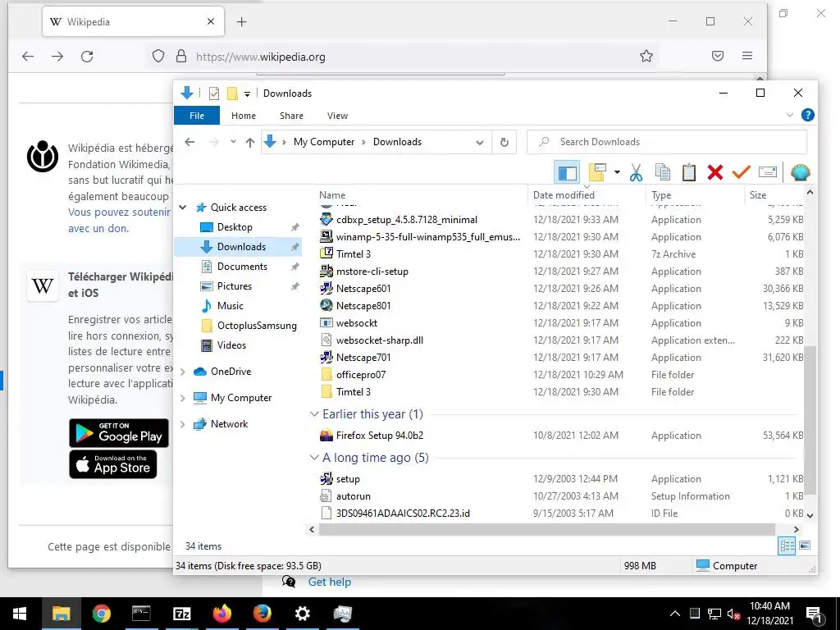This screenshot has width=840, height=630.
Task: Click the New Folder icon in toolbar
Action: [x=597, y=172]
